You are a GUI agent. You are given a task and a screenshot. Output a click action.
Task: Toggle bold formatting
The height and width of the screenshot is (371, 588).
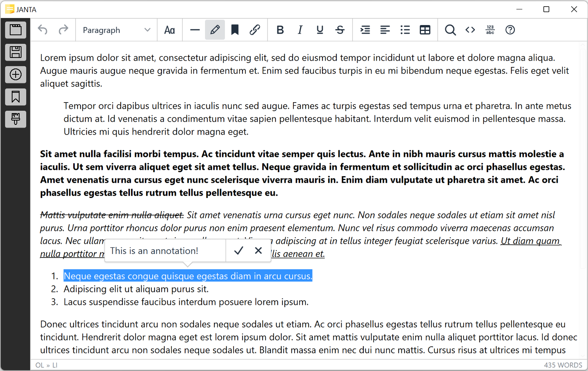point(280,30)
